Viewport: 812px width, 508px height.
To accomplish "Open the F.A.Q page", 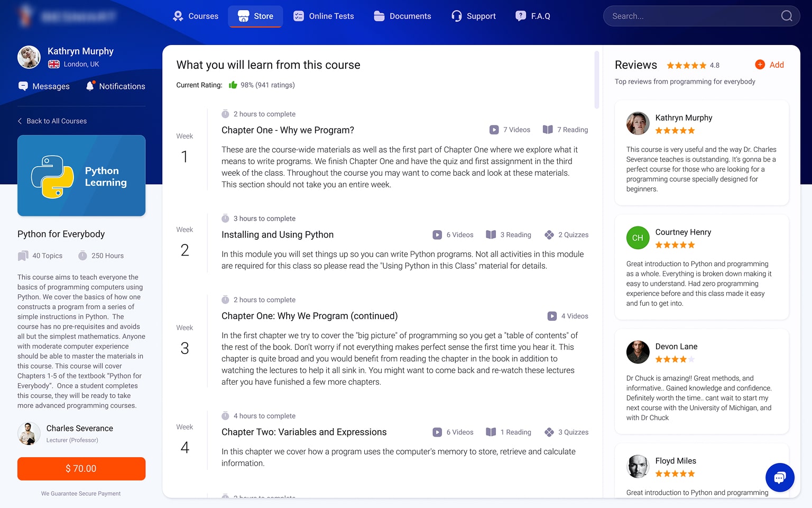I will click(x=533, y=16).
